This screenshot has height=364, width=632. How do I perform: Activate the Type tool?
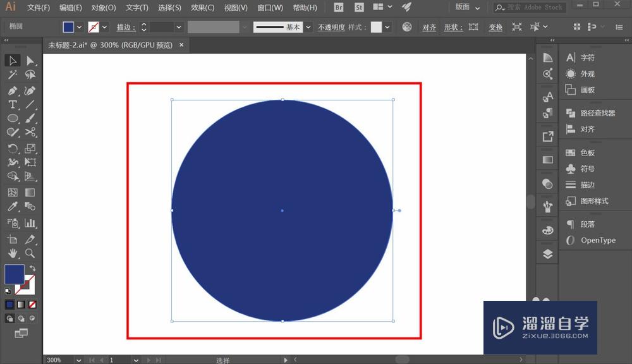pos(13,104)
